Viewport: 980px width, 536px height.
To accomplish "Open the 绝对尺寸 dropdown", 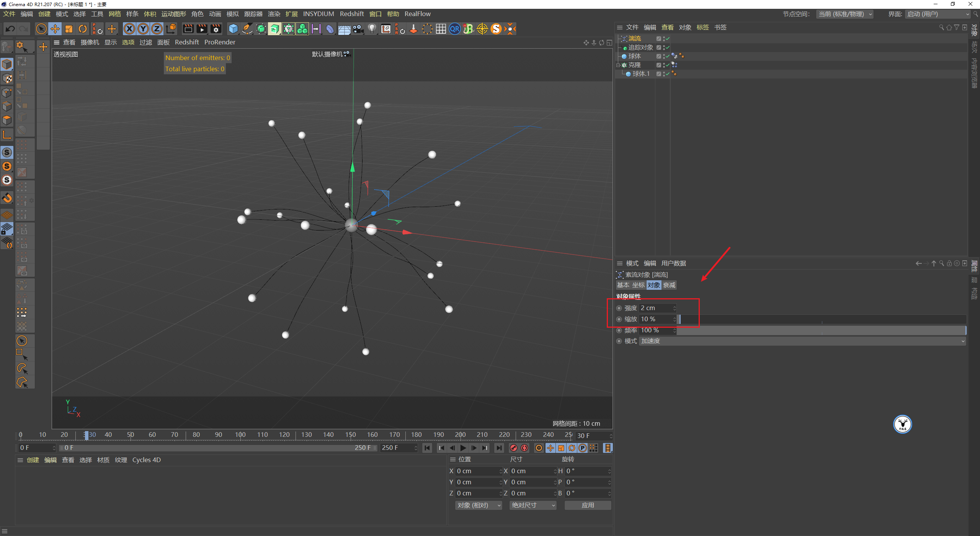I will pyautogui.click(x=533, y=505).
